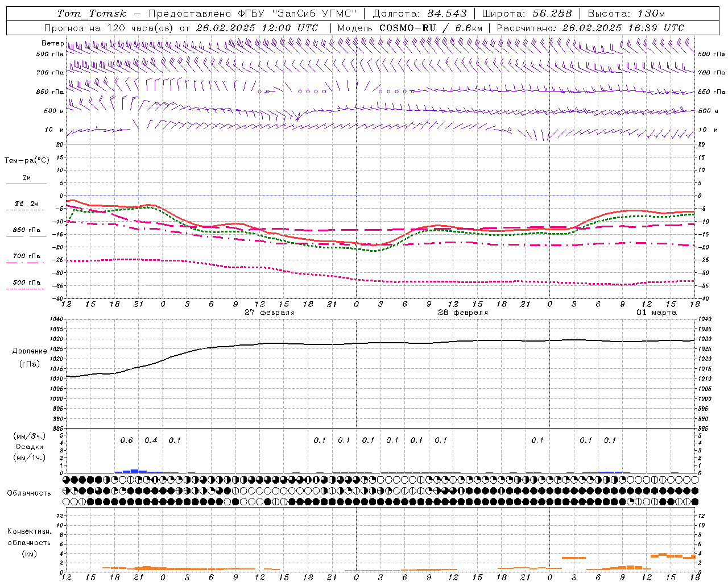Screen dimensions: 728x582
Task: Click the Tom_Tomsk station title
Action: (x=92, y=14)
